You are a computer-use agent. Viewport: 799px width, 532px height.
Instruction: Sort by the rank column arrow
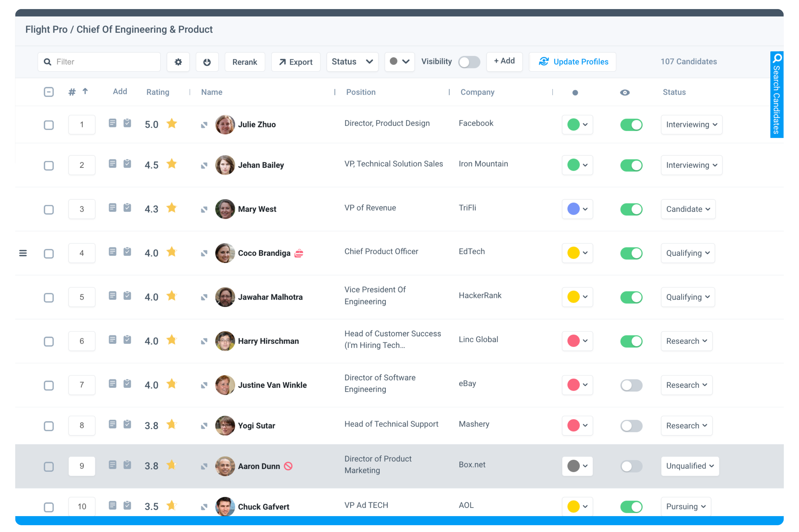pyautogui.click(x=85, y=92)
